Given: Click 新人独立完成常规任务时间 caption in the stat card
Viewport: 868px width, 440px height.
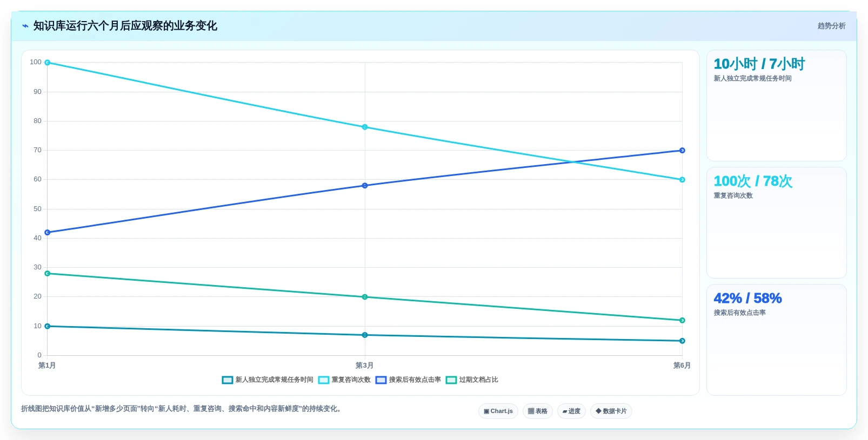Looking at the screenshot, I should pos(752,79).
